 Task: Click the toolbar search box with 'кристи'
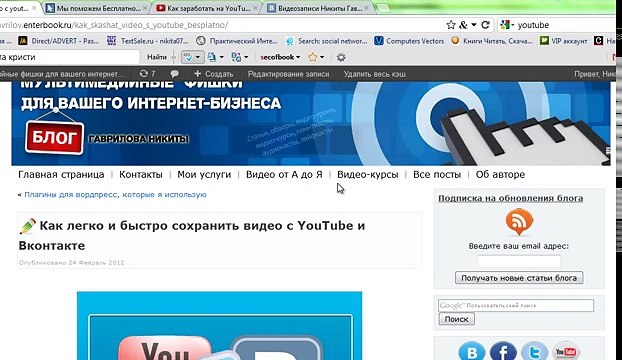69,57
